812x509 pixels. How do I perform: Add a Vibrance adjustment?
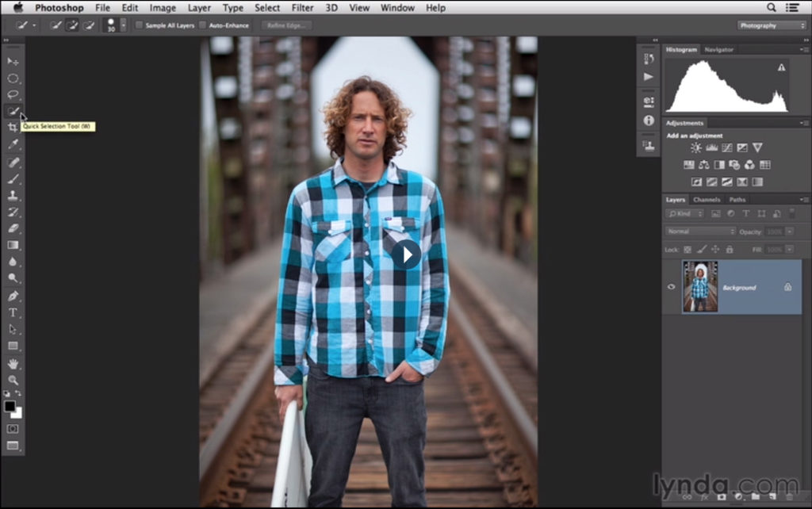tap(757, 148)
